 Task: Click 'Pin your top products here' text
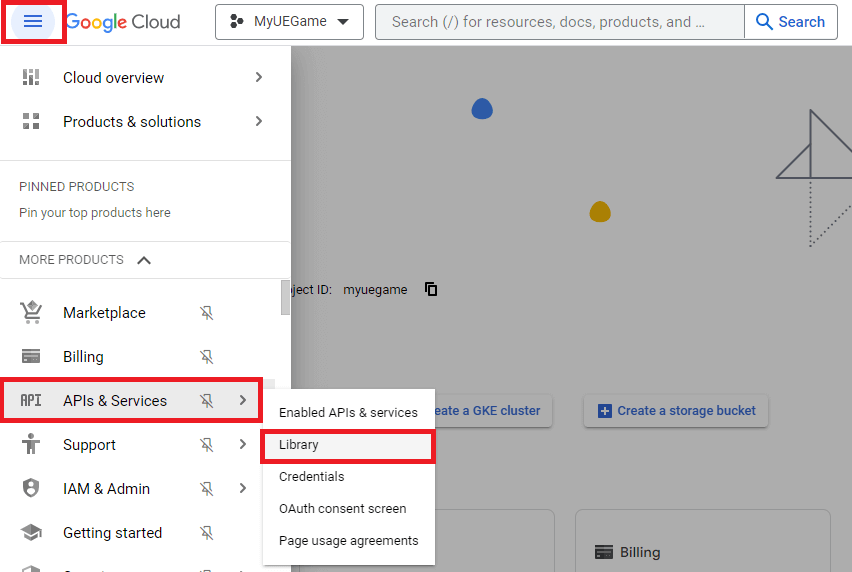coord(95,212)
